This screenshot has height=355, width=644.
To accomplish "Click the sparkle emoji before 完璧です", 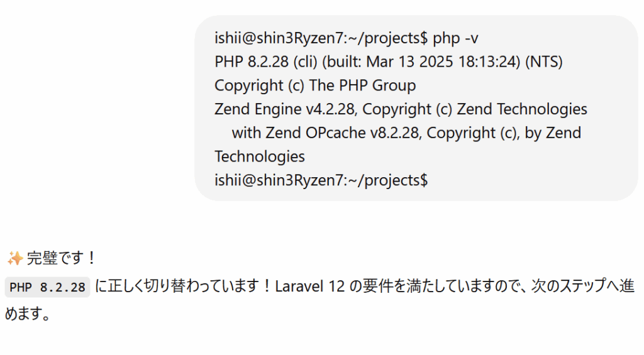I will pos(15,258).
